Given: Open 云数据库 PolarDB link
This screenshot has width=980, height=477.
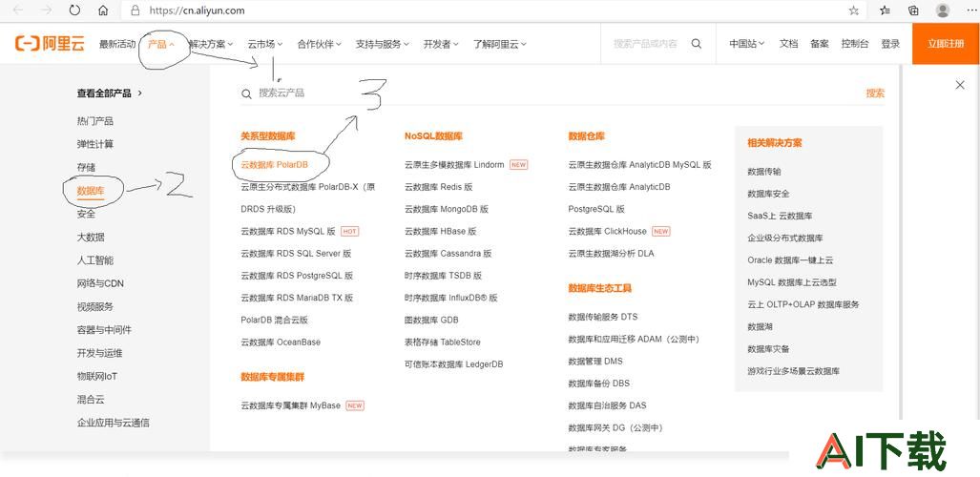Looking at the screenshot, I should tap(275, 164).
